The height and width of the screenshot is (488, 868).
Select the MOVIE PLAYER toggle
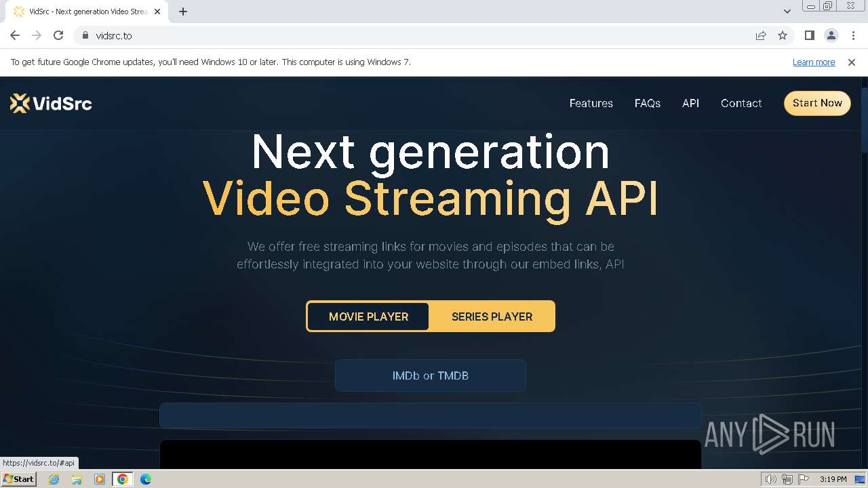point(368,317)
